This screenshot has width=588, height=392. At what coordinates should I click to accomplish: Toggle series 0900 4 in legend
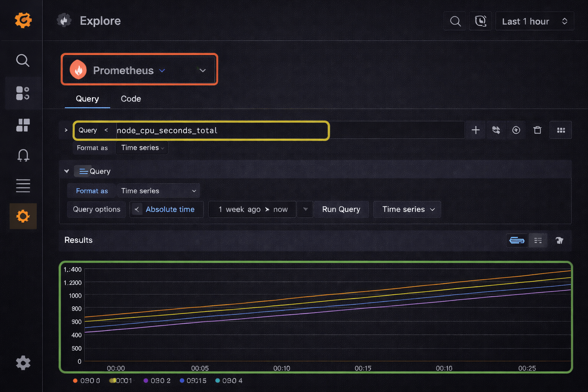click(229, 381)
